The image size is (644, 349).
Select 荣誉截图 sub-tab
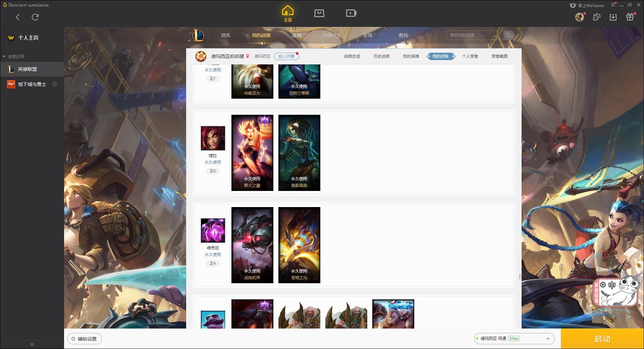coord(499,56)
